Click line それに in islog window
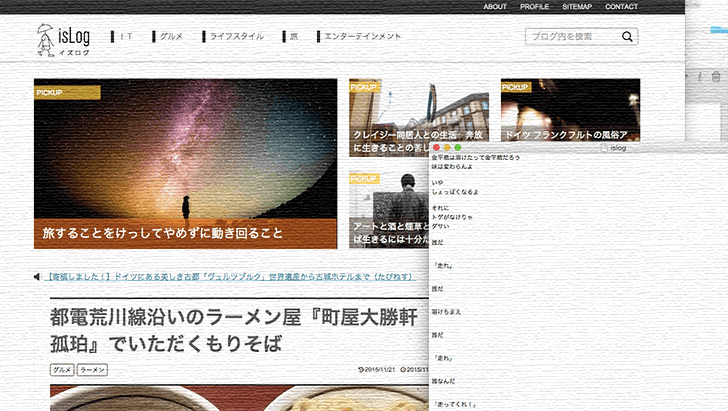 (x=440, y=208)
